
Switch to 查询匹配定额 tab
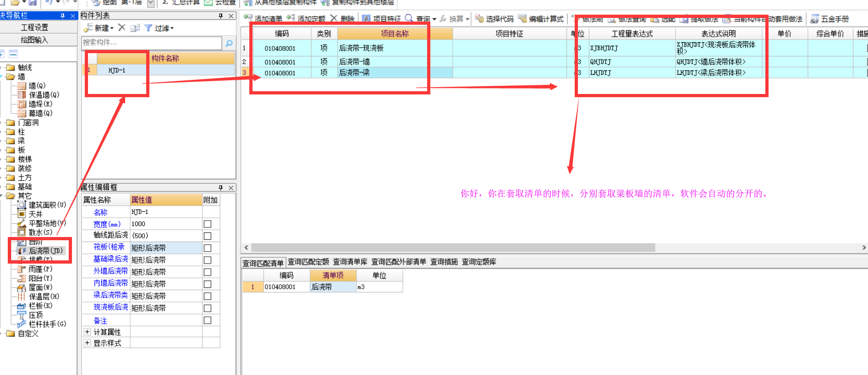click(x=308, y=262)
